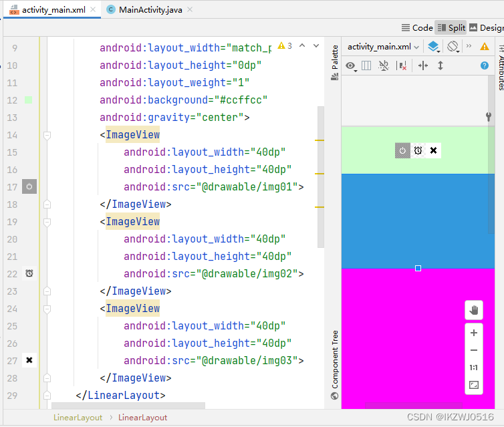Open the Attributes side panel
Viewport: 504px width, 427px height.
[501, 67]
